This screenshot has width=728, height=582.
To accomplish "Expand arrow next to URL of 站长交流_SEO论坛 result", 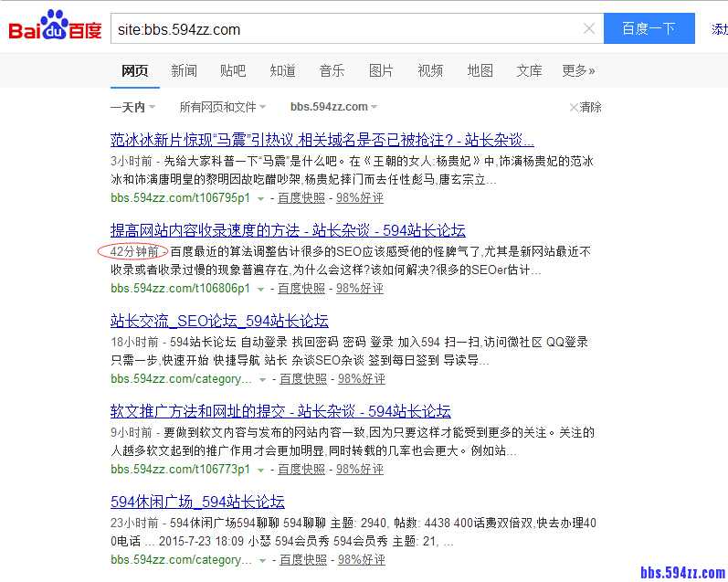I will point(263,380).
